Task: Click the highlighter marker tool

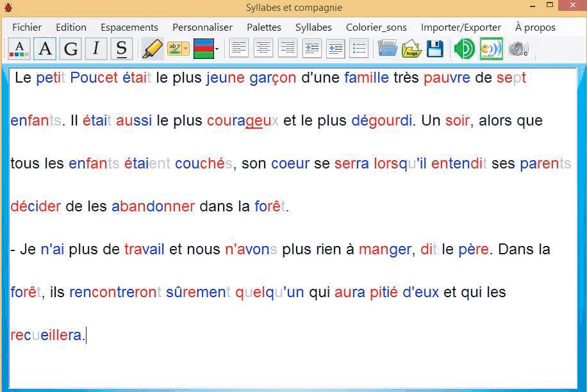Action: click(152, 49)
